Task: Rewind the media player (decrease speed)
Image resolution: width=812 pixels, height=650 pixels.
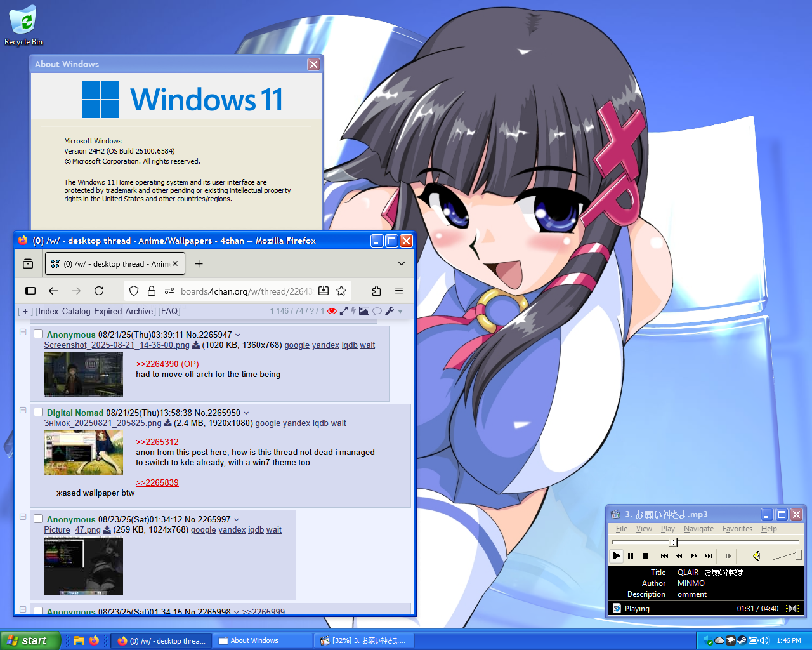Action: [679, 555]
